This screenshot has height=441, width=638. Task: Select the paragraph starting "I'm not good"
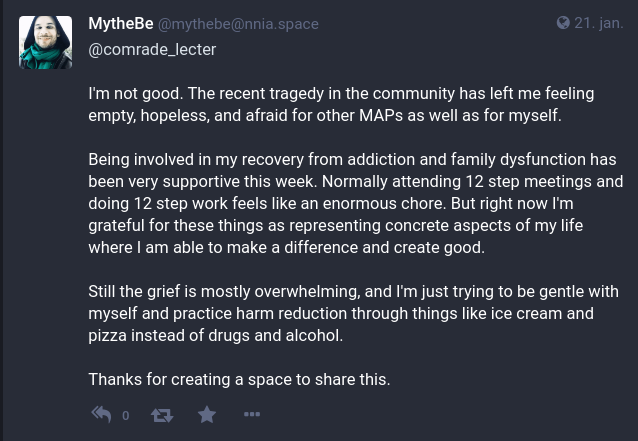341,104
